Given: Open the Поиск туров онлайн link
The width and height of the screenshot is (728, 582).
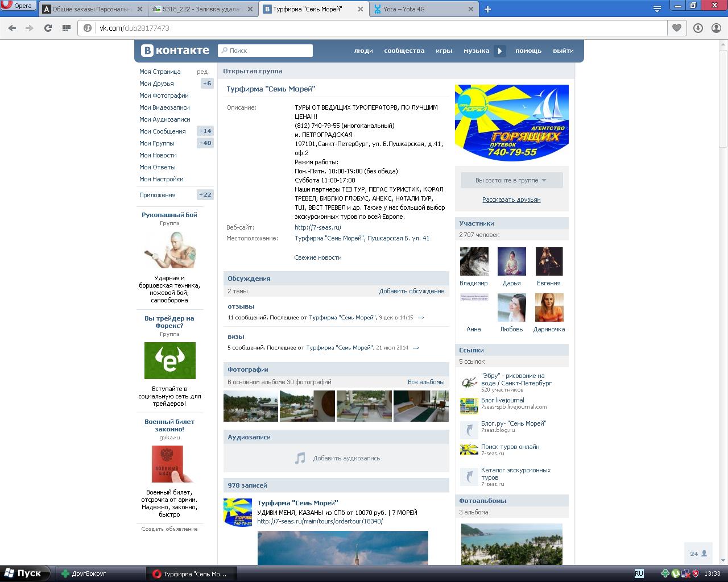Looking at the screenshot, I should (510, 447).
